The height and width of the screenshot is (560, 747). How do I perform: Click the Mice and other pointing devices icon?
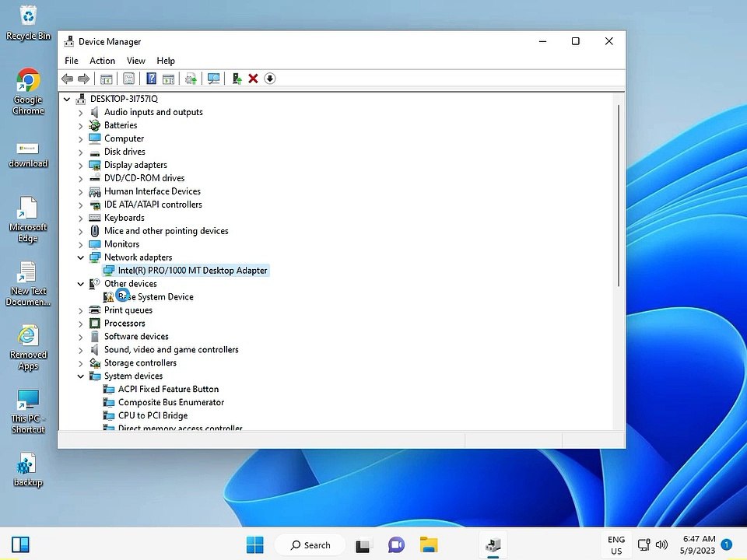tap(95, 231)
